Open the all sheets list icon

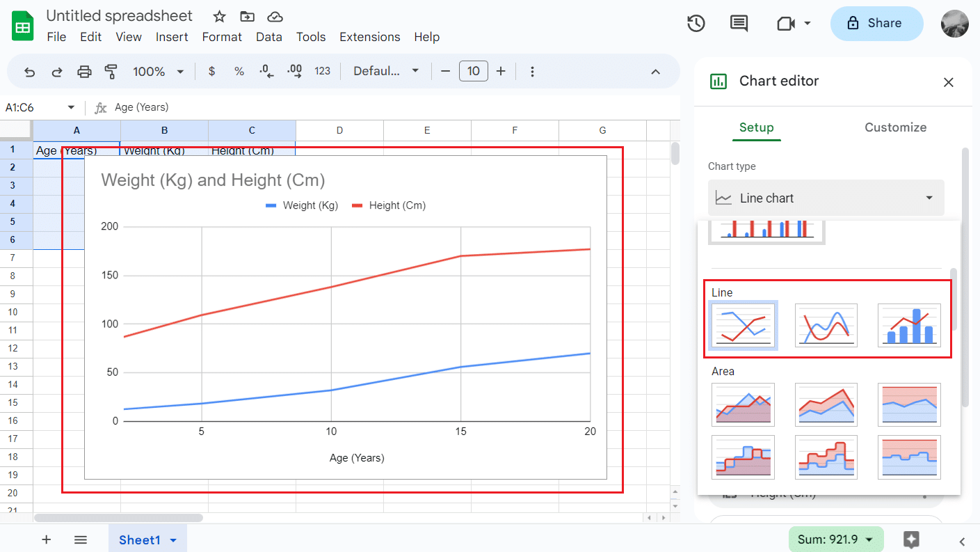[81, 539]
